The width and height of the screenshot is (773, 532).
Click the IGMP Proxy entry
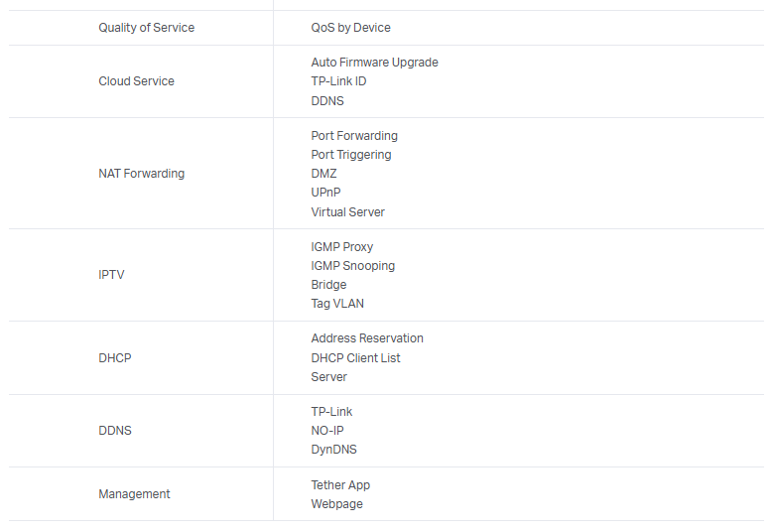[341, 247]
